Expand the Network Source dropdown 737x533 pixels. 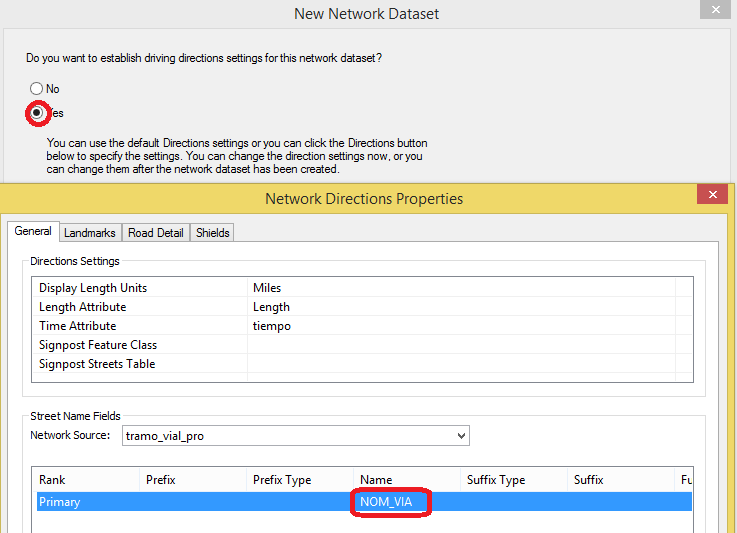(460, 436)
